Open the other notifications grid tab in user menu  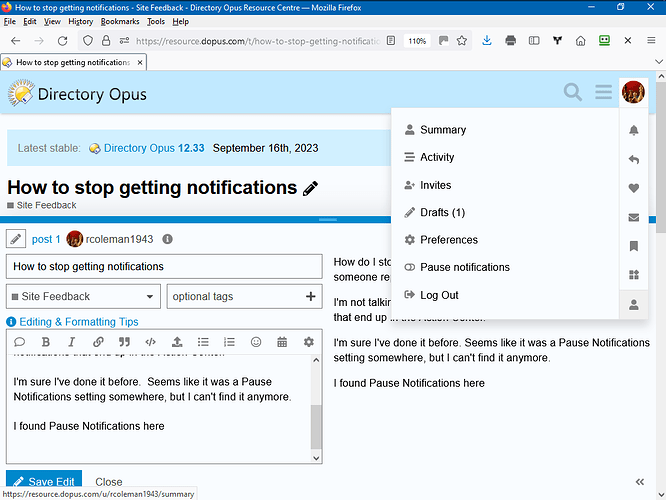tap(634, 275)
